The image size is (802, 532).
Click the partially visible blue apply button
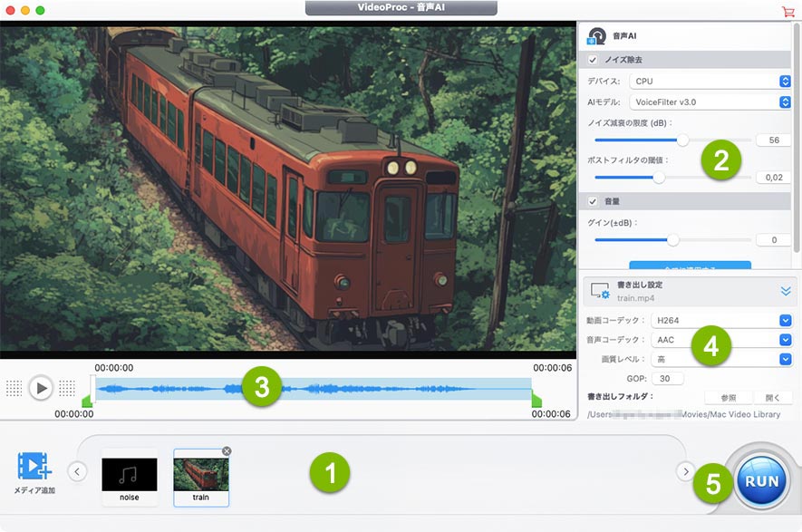click(690, 266)
